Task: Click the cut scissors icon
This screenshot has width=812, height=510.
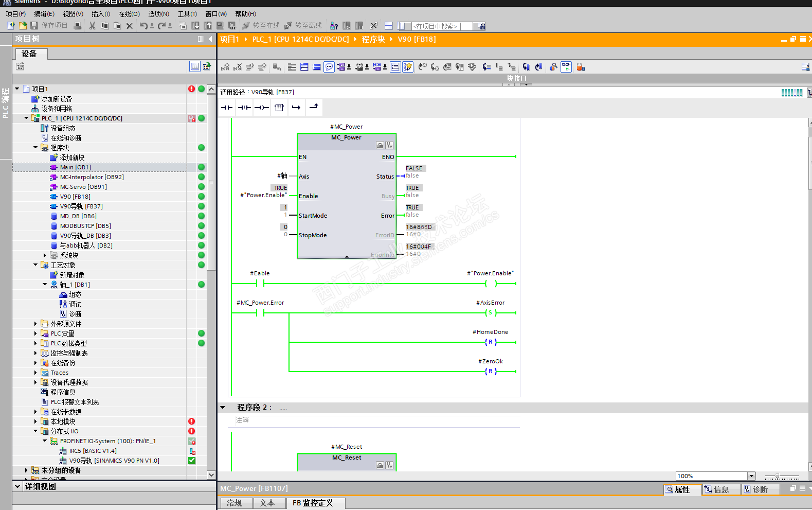Action: tap(92, 26)
